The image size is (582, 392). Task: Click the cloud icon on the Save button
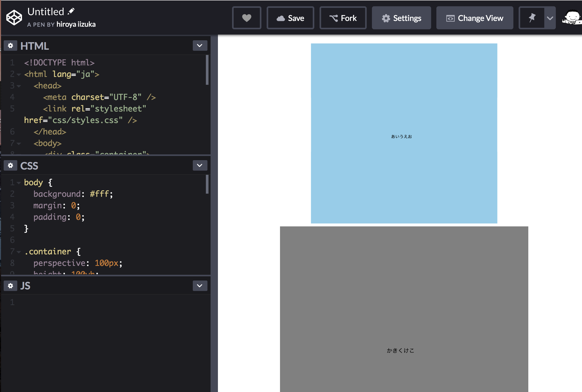(281, 18)
